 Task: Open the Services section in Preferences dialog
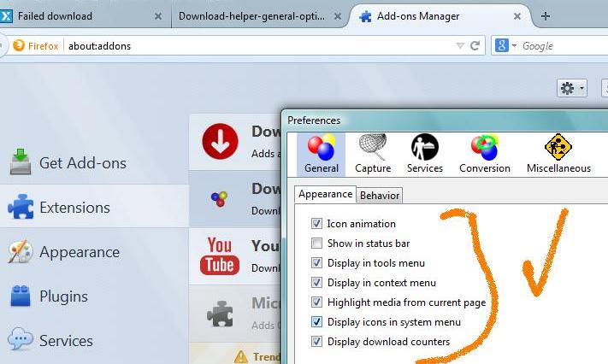(425, 155)
